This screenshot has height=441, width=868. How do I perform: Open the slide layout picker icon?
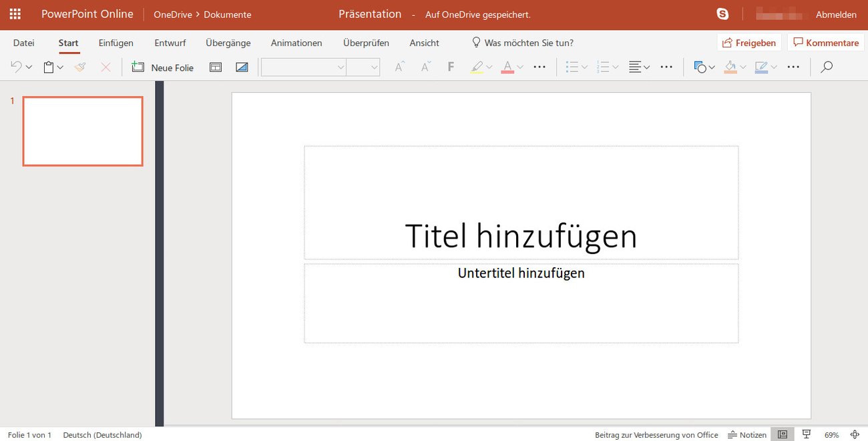(x=215, y=67)
